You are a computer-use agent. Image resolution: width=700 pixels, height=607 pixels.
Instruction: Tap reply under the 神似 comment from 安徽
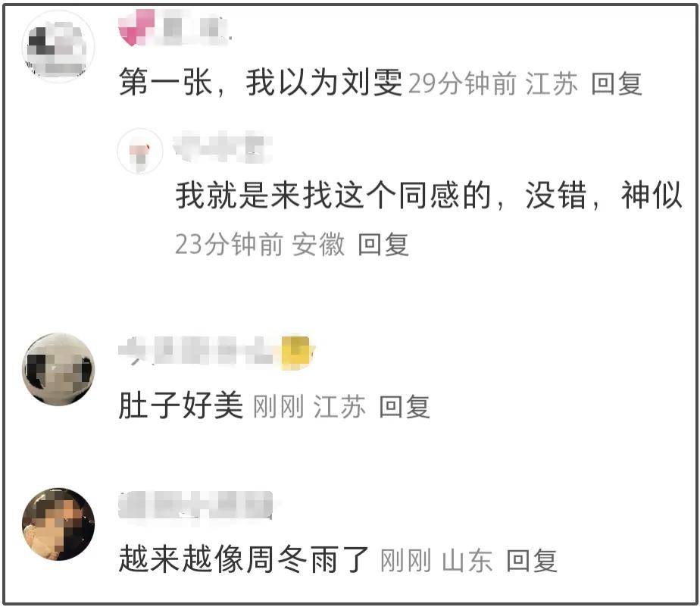coord(383,244)
